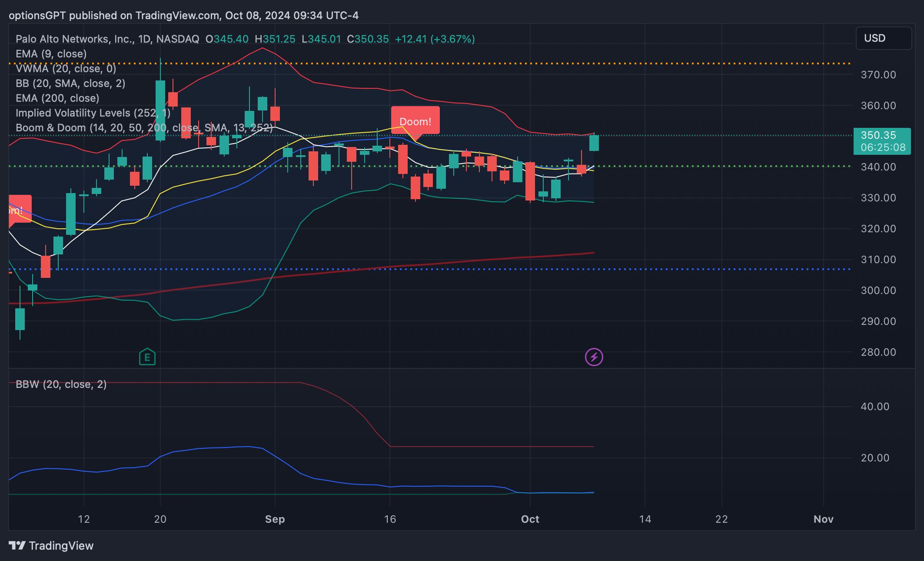Select the EMA (200, close) legend

57,98
